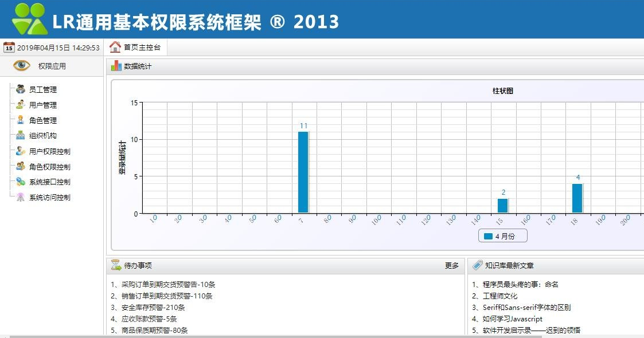Screen dimensions: 644x338
Task: Switch to the 首页主控台 tab
Action: pyautogui.click(x=135, y=47)
